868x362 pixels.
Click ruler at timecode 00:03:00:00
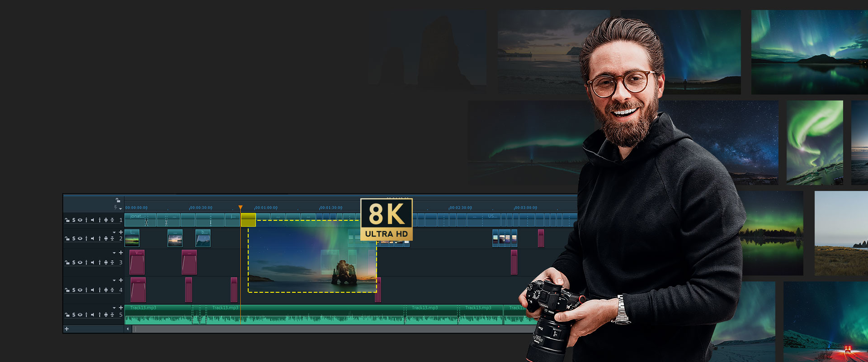coord(526,208)
